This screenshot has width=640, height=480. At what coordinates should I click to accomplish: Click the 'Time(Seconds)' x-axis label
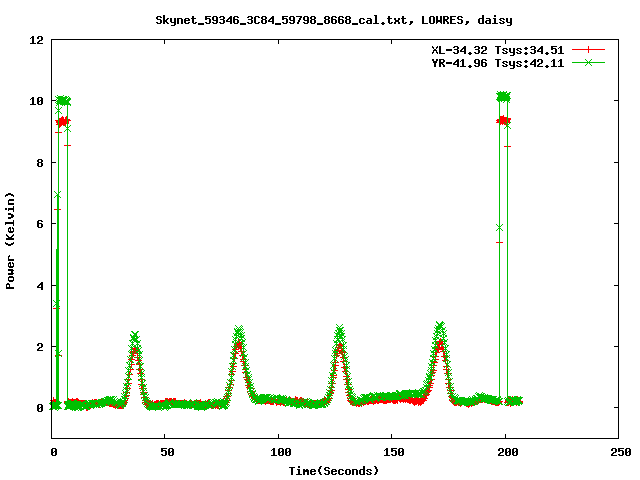334,471
